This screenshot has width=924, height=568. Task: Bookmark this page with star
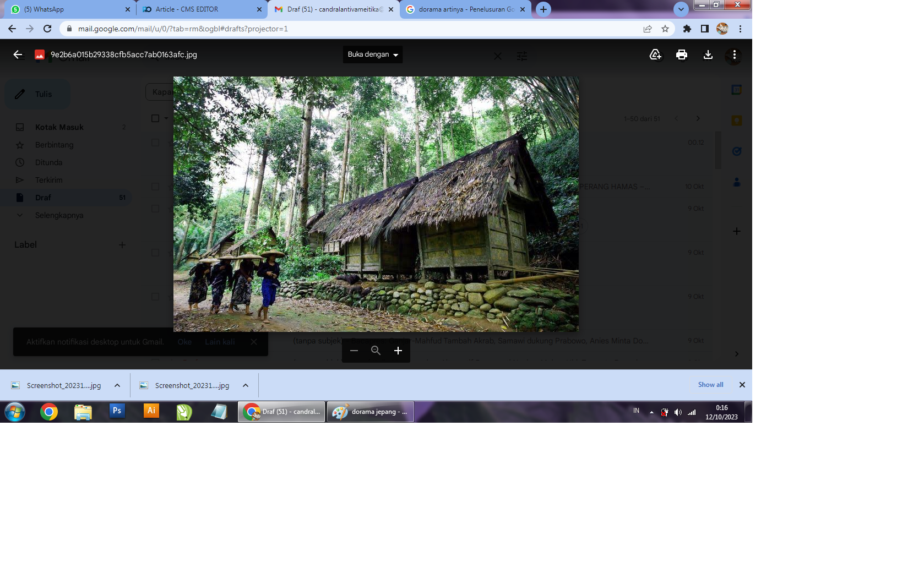pyautogui.click(x=665, y=29)
